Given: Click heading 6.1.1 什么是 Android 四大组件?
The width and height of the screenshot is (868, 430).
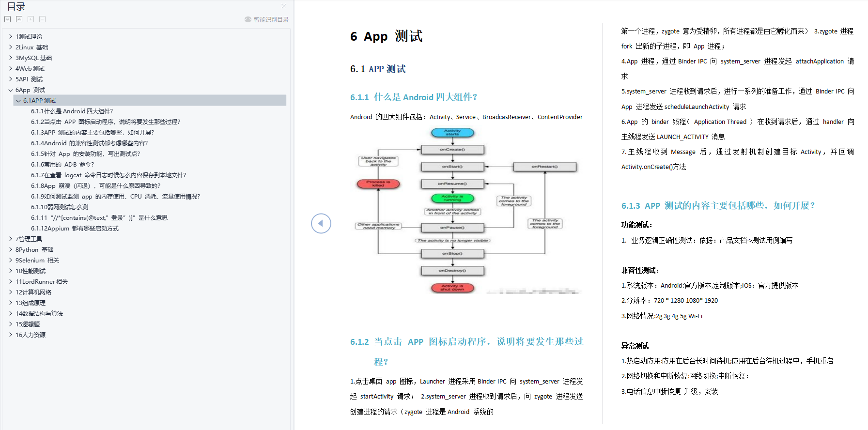Looking at the screenshot, I should 414,97.
